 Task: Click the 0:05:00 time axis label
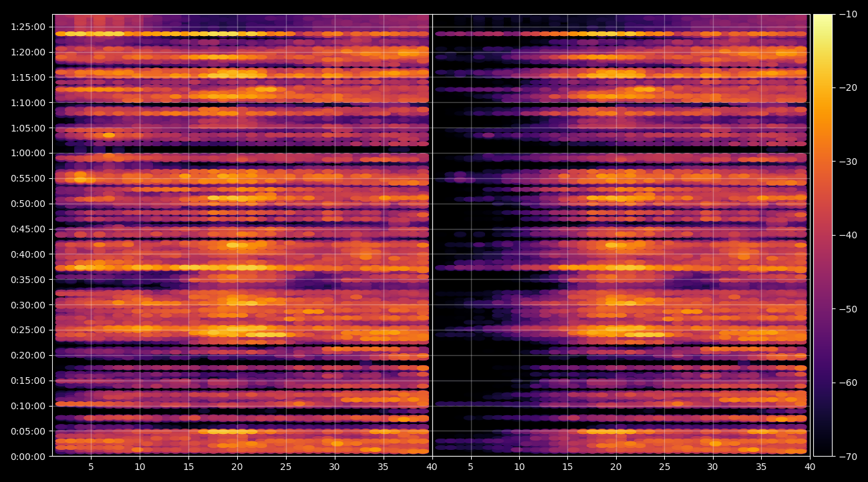tap(29, 431)
